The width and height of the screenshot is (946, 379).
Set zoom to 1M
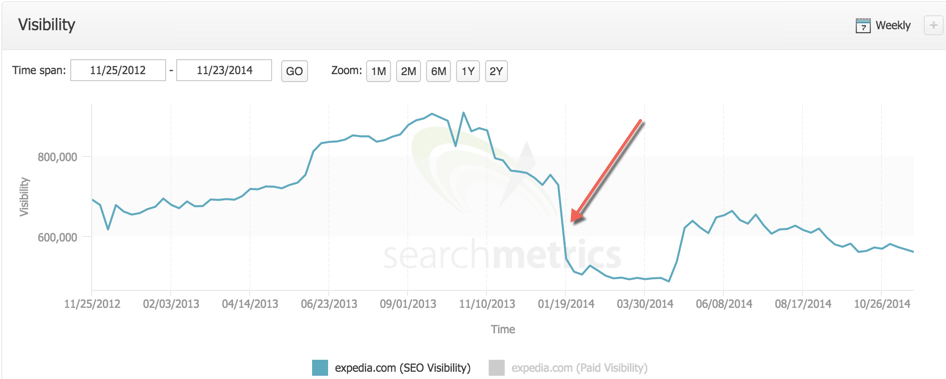(378, 71)
